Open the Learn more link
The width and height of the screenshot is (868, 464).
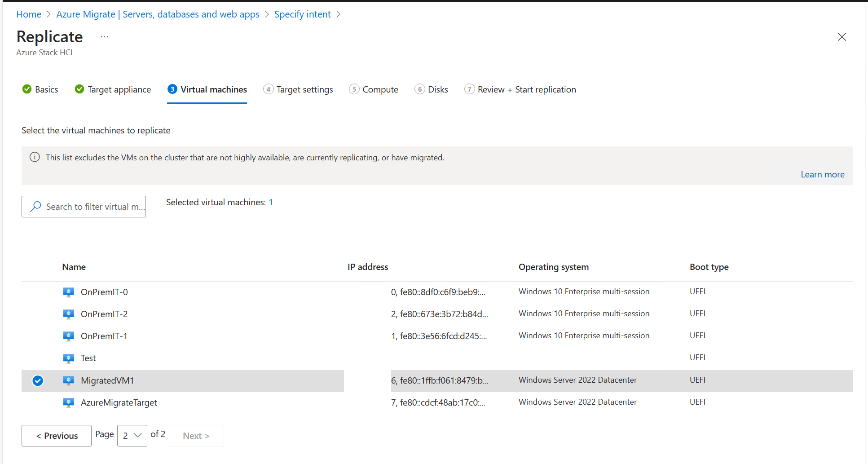point(822,174)
